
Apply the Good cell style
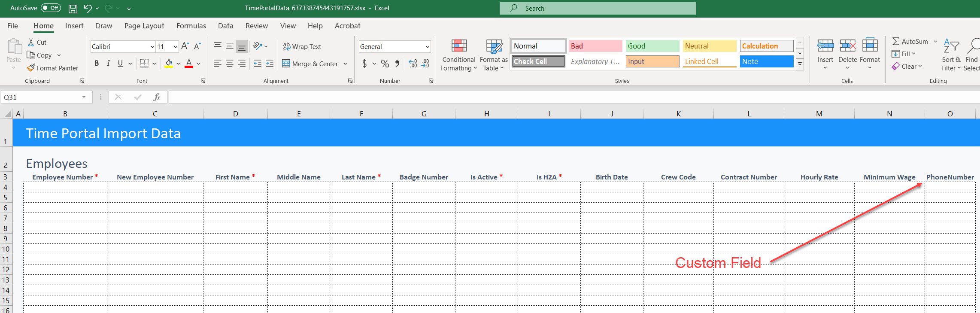pos(652,46)
